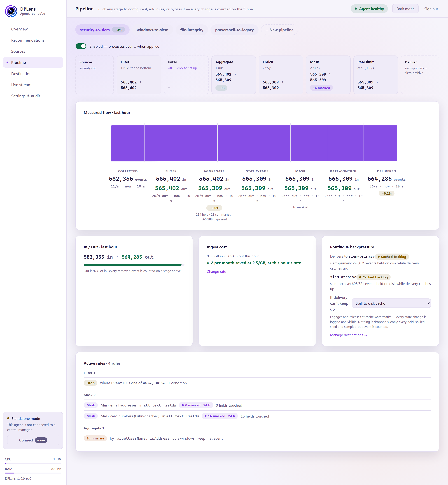Switch to Dark mode
This screenshot has width=448, height=485.
click(x=405, y=9)
